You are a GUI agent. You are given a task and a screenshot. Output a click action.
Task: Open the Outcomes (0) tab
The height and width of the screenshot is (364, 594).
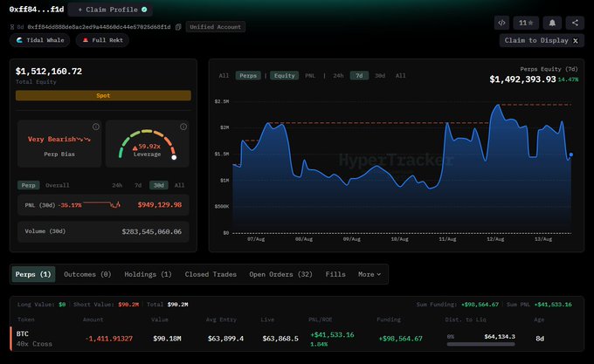click(x=87, y=274)
